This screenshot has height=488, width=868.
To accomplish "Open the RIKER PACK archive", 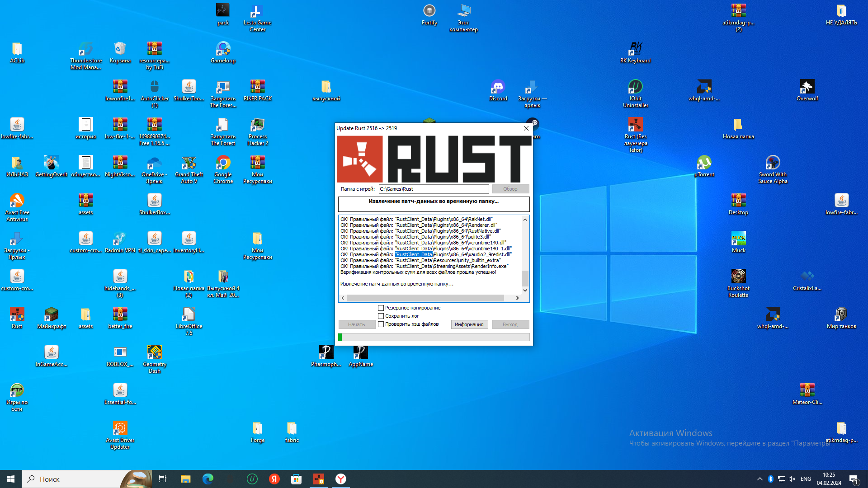I will [257, 90].
